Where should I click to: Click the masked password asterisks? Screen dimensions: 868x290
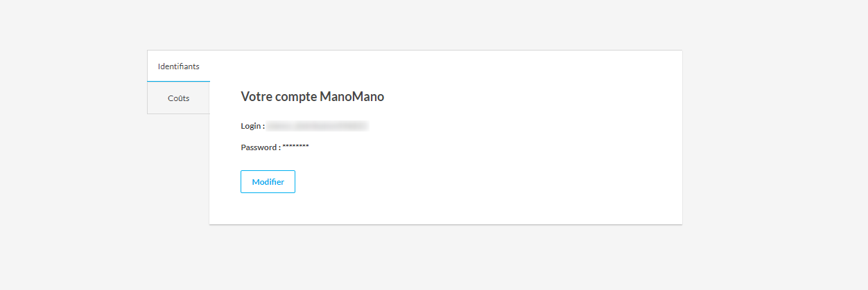[x=295, y=147]
